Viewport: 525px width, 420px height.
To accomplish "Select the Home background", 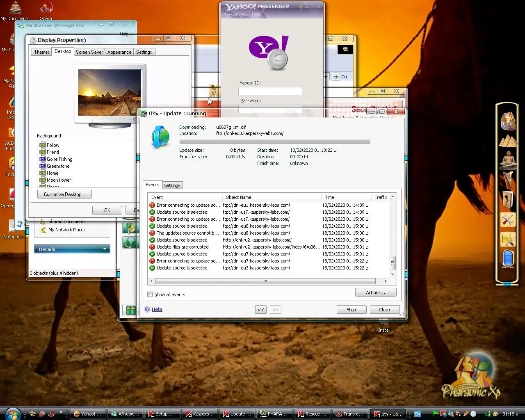I will point(49,173).
